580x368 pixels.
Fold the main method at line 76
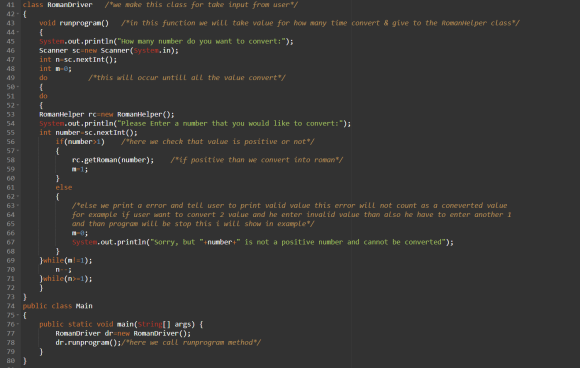click(18, 324)
